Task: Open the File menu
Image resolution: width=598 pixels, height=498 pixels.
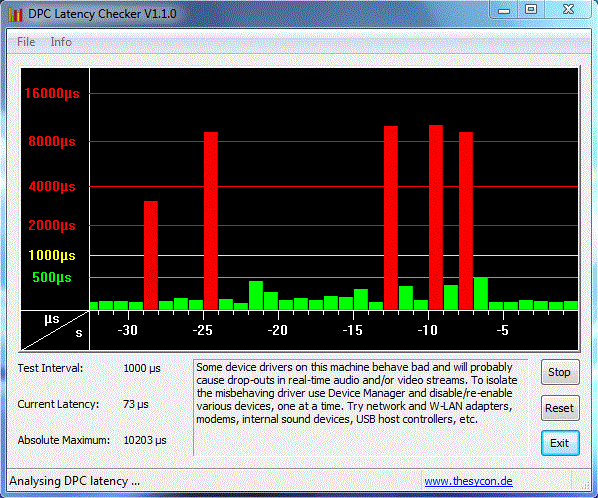Action: tap(26, 42)
